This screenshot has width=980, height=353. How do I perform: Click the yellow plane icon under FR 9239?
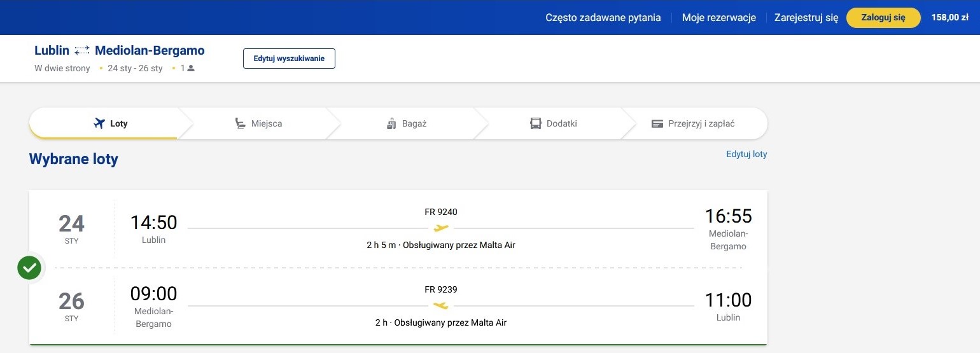point(441,305)
